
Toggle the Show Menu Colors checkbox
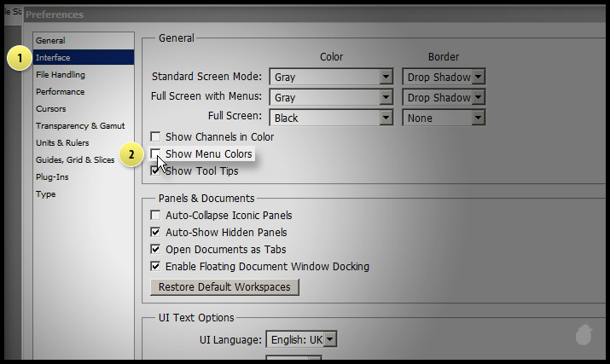pos(155,154)
